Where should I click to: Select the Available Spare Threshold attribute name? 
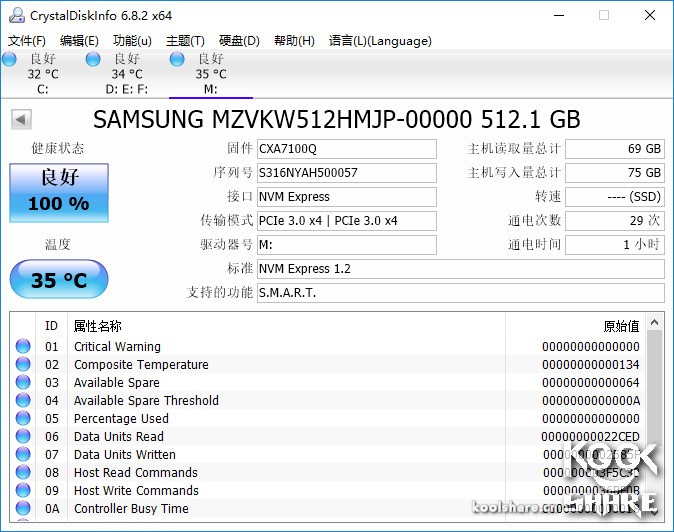coord(146,401)
